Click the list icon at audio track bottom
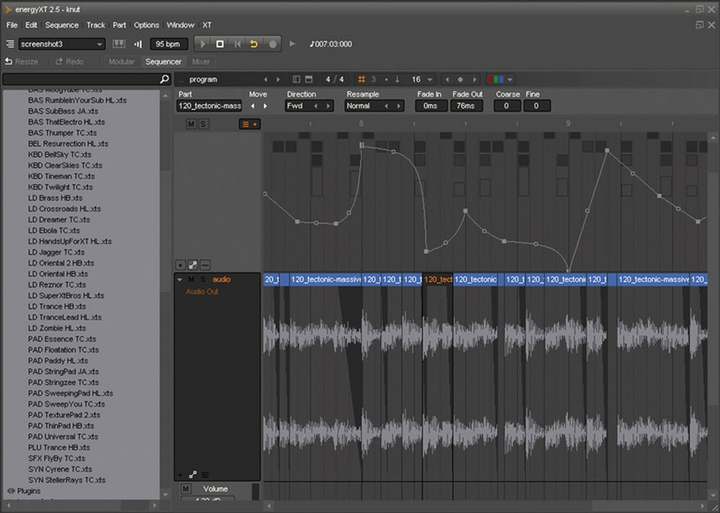The image size is (720, 513). (205, 475)
